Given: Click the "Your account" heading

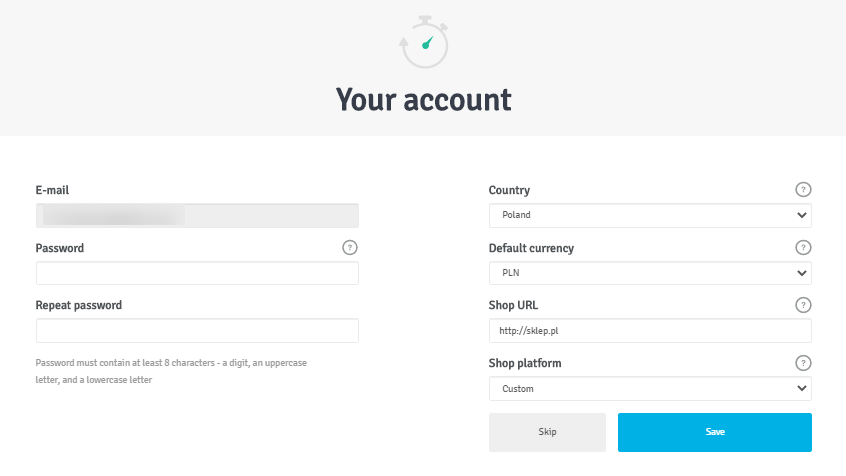Looking at the screenshot, I should pyautogui.click(x=424, y=100).
